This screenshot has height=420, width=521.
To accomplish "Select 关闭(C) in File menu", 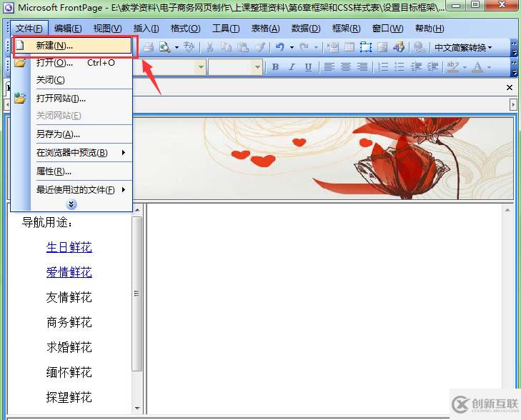I will [71, 80].
